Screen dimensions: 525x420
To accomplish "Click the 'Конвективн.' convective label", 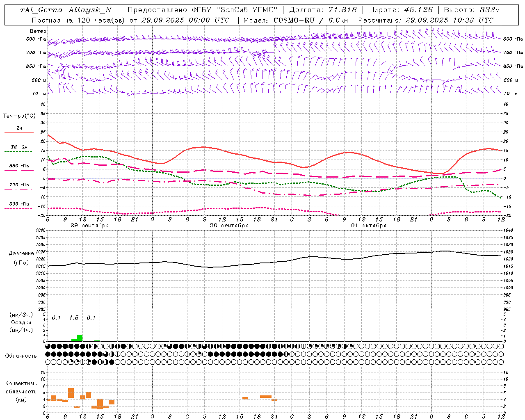I will point(21,383).
